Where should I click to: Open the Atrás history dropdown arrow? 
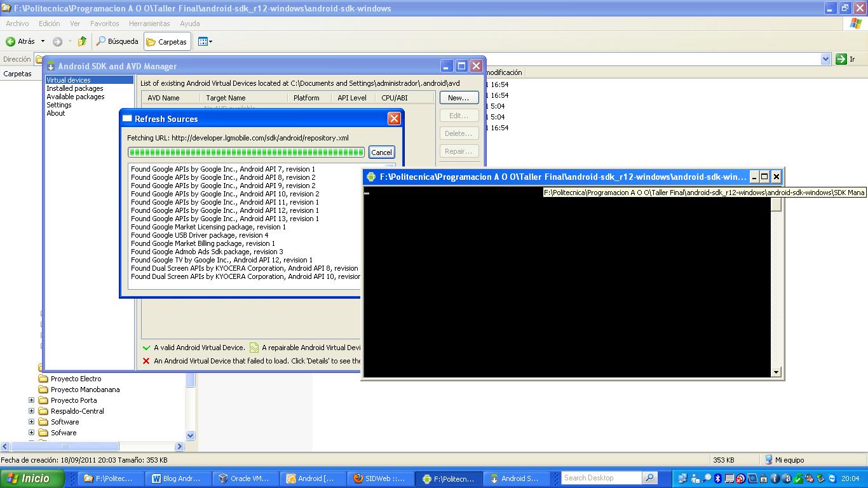[x=43, y=41]
